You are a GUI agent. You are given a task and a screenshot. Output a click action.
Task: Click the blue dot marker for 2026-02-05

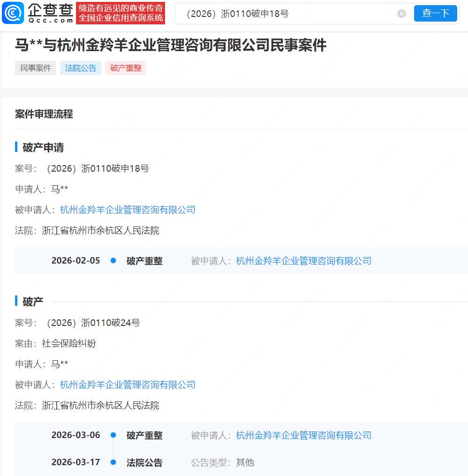pos(113,261)
